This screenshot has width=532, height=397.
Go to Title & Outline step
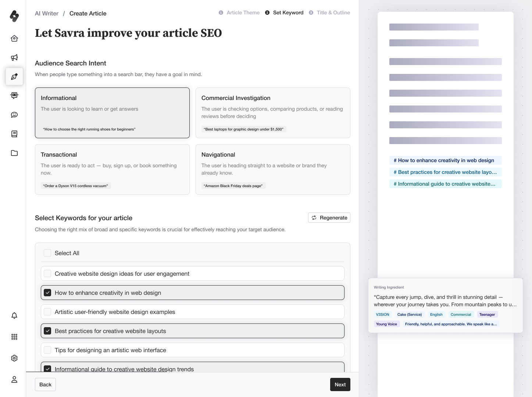(x=329, y=12)
